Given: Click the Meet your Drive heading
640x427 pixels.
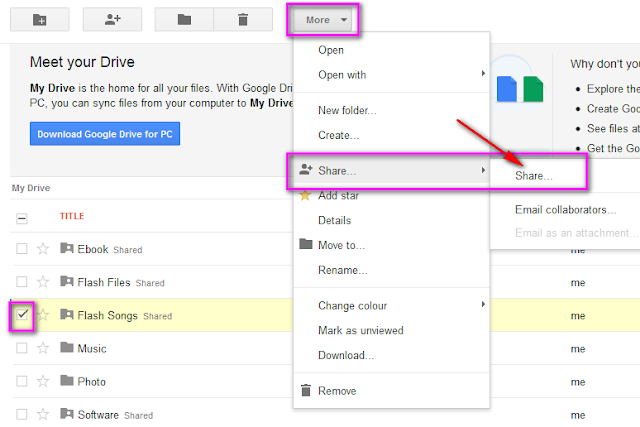Looking at the screenshot, I should click(x=82, y=62).
